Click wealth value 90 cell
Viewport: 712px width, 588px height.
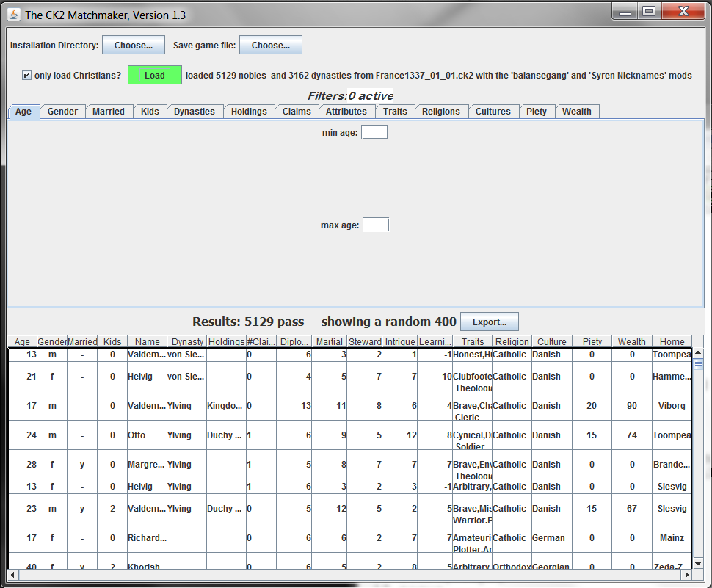[632, 405]
